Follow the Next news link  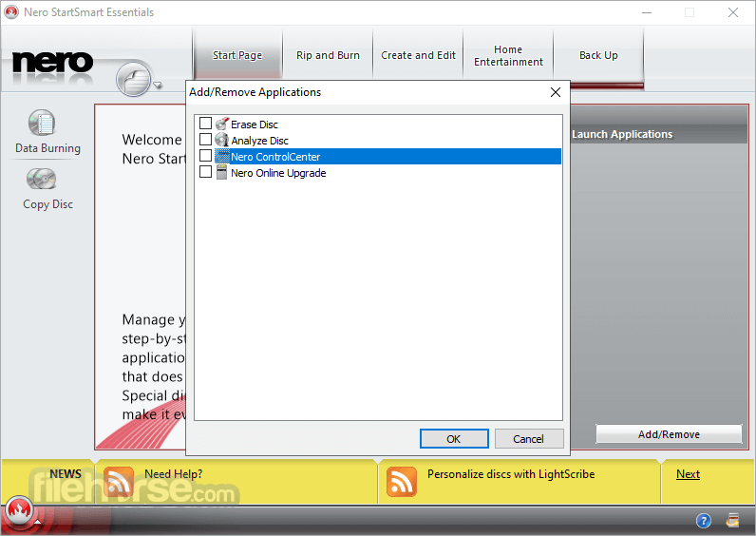click(x=688, y=474)
